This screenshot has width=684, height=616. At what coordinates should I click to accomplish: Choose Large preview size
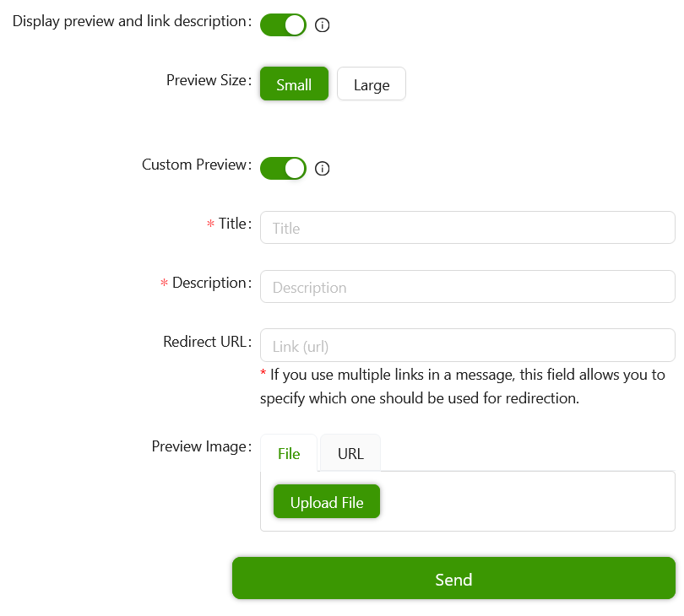[x=372, y=84]
